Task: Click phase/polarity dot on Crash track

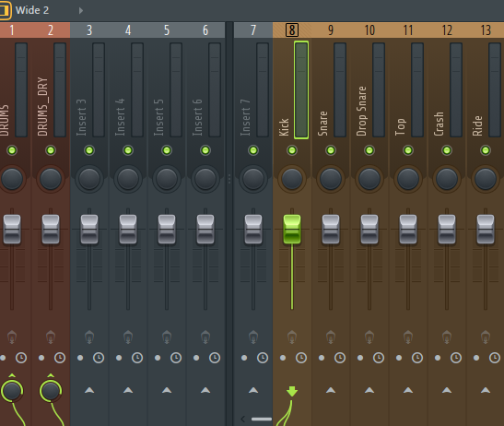Action: 438,358
